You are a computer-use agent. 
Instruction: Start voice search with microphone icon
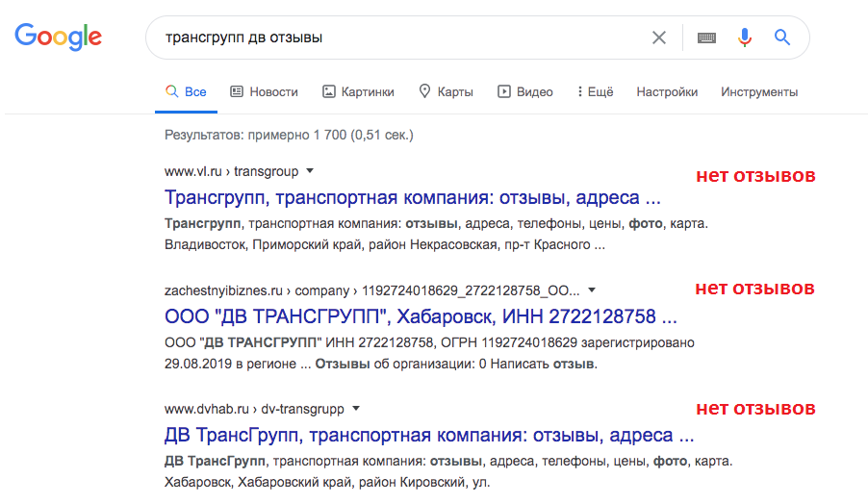(745, 38)
